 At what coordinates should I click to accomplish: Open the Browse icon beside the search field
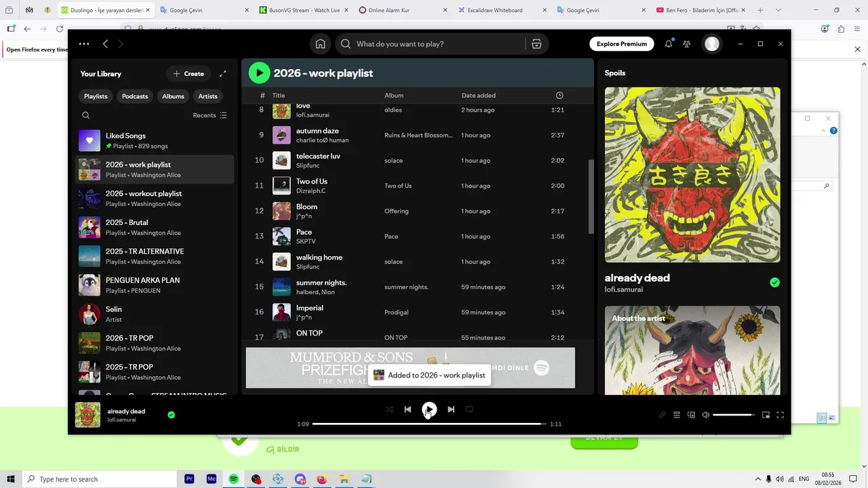click(x=536, y=44)
